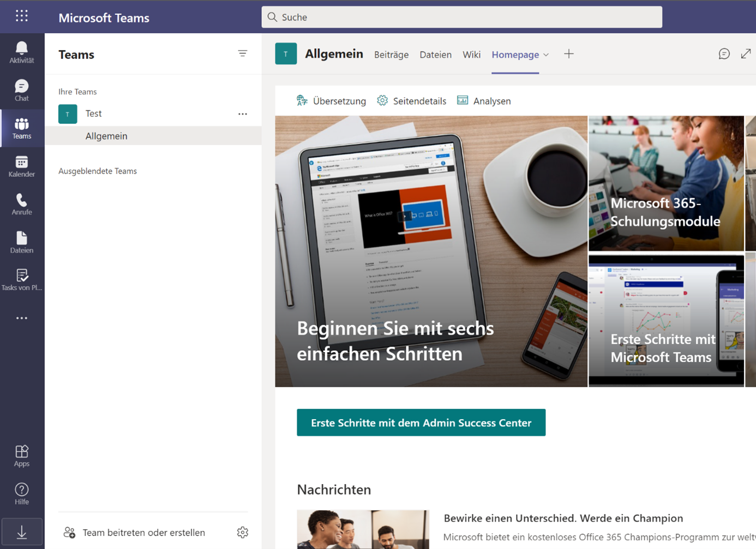Open the Apps panel
Image resolution: width=756 pixels, height=549 pixels.
pyautogui.click(x=21, y=456)
